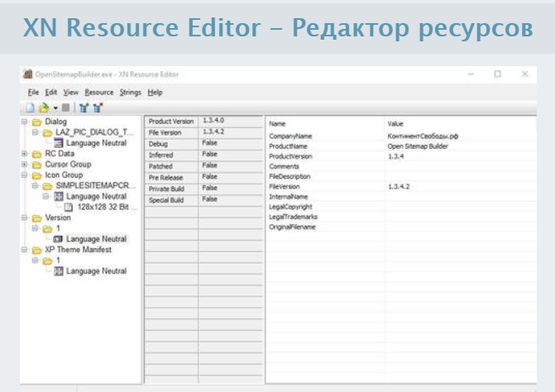Click the XP Theme Manifest folder icon

[x=36, y=250]
